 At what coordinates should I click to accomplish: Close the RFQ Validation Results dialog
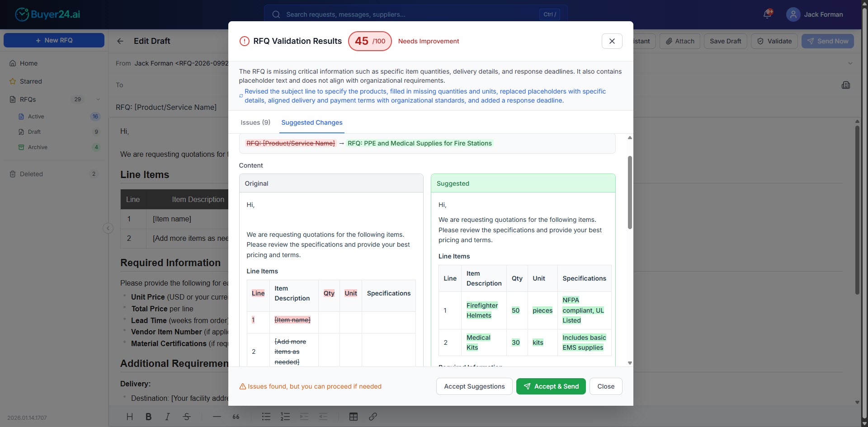[612, 41]
